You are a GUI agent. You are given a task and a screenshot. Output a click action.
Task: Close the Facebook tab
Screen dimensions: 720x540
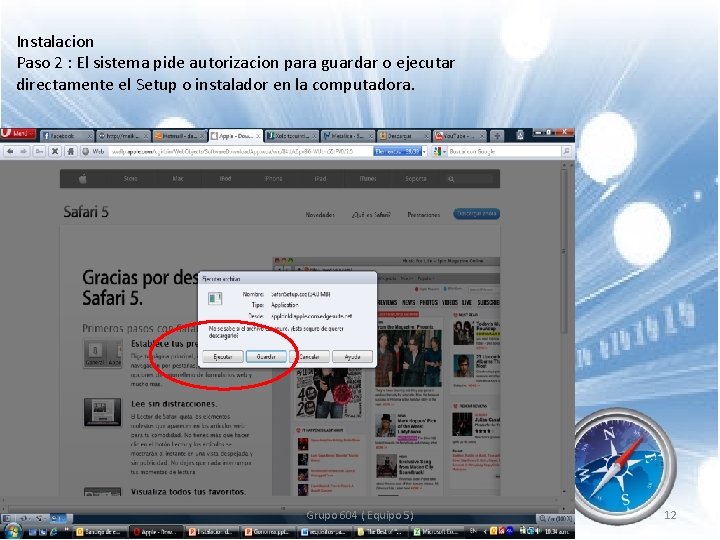click(90, 136)
